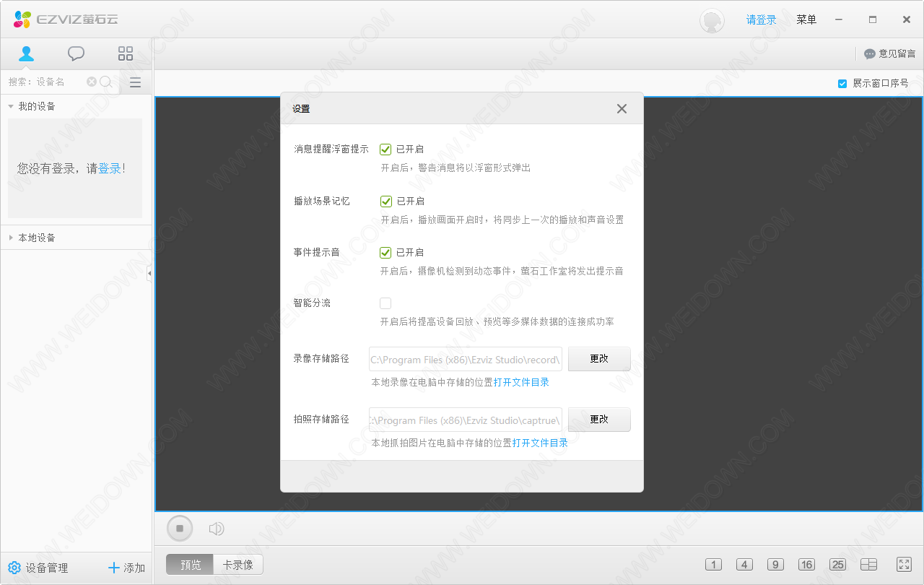Toggle the speaker volume icon

pyautogui.click(x=216, y=529)
